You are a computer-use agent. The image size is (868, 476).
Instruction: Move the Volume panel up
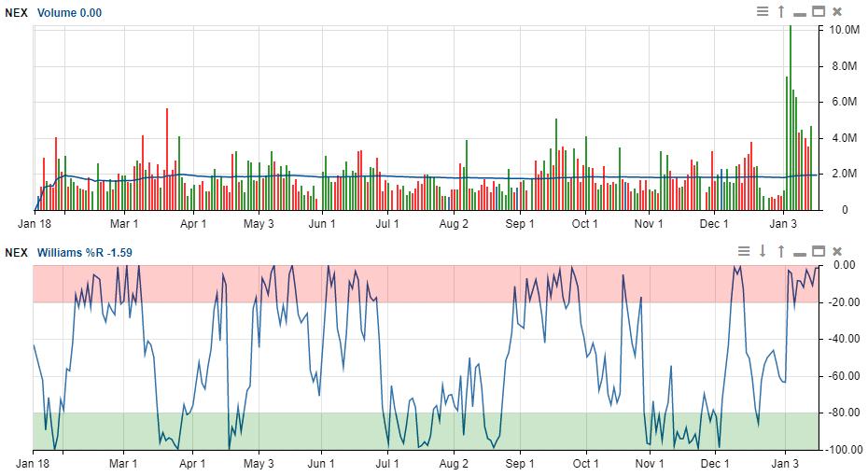pos(781,12)
